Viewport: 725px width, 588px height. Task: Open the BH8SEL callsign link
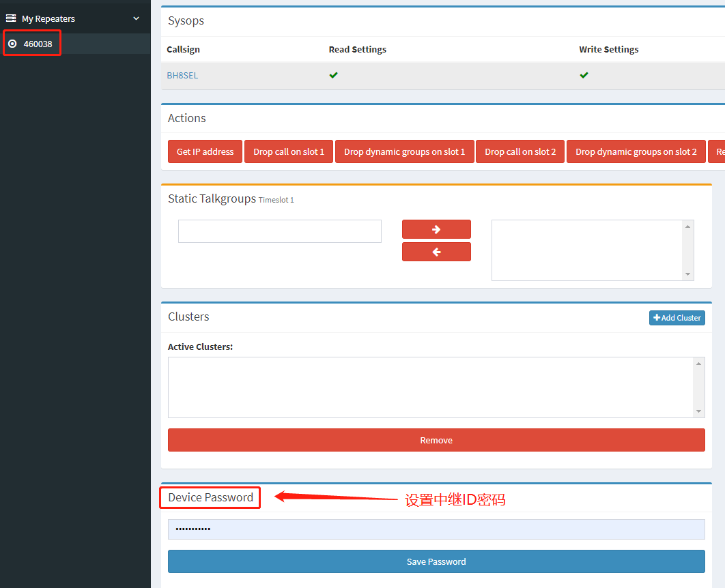[182, 76]
